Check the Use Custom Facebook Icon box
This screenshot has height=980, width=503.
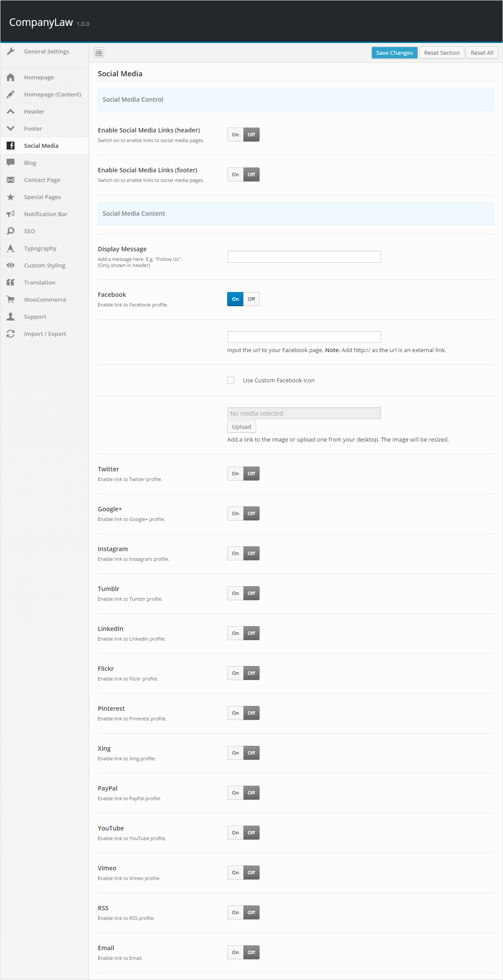[231, 380]
